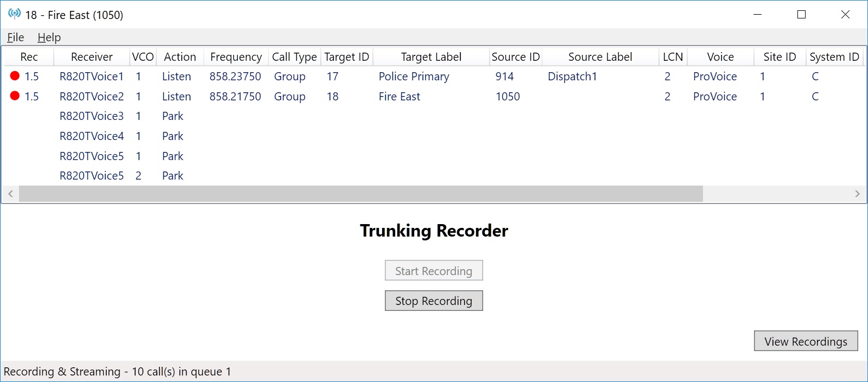Image resolution: width=868 pixels, height=382 pixels.
Task: Click the Recording & Streaming status bar text
Action: pyautogui.click(x=117, y=372)
